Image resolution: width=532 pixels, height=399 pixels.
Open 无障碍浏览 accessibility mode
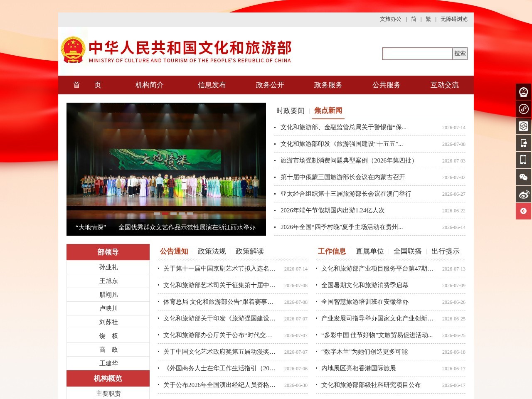[x=454, y=19]
